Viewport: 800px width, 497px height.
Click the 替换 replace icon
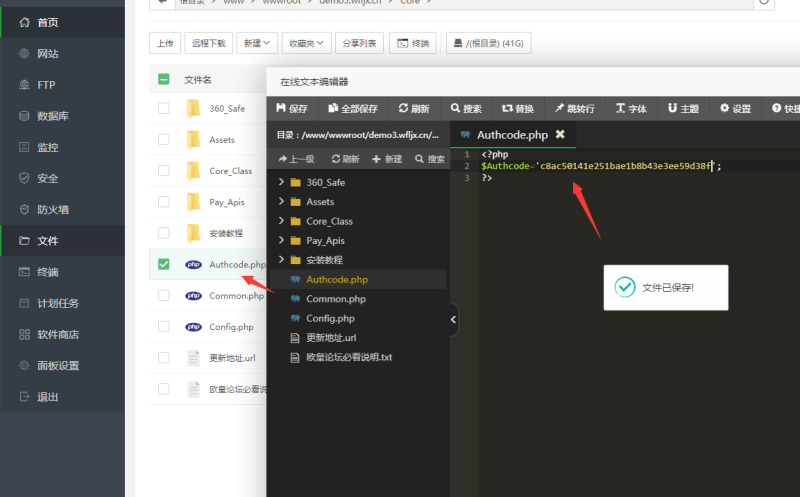tap(507, 108)
